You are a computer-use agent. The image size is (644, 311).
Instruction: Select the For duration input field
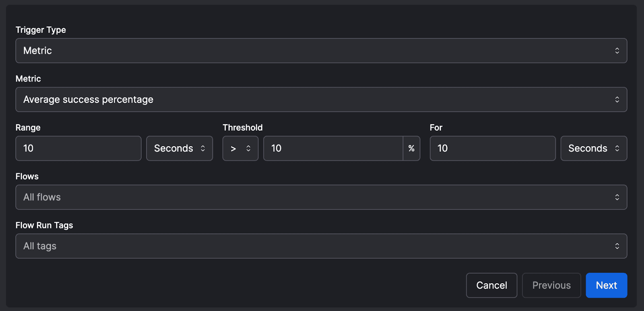[492, 148]
